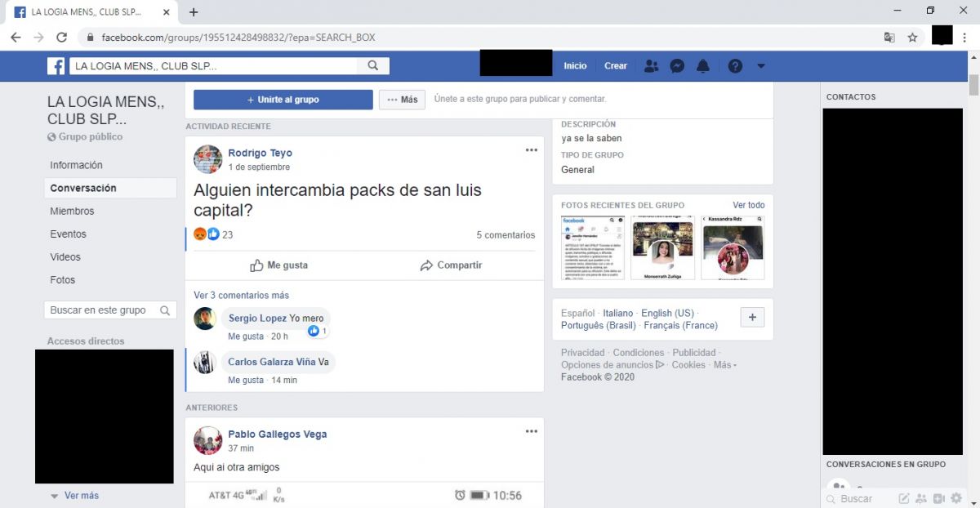Open the Messenger icon in header
The height and width of the screenshot is (508, 980).
[677, 66]
